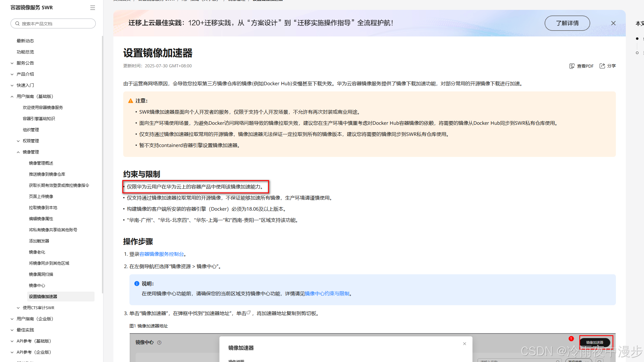Click the PDF icon next to 查看PDF

572,66
